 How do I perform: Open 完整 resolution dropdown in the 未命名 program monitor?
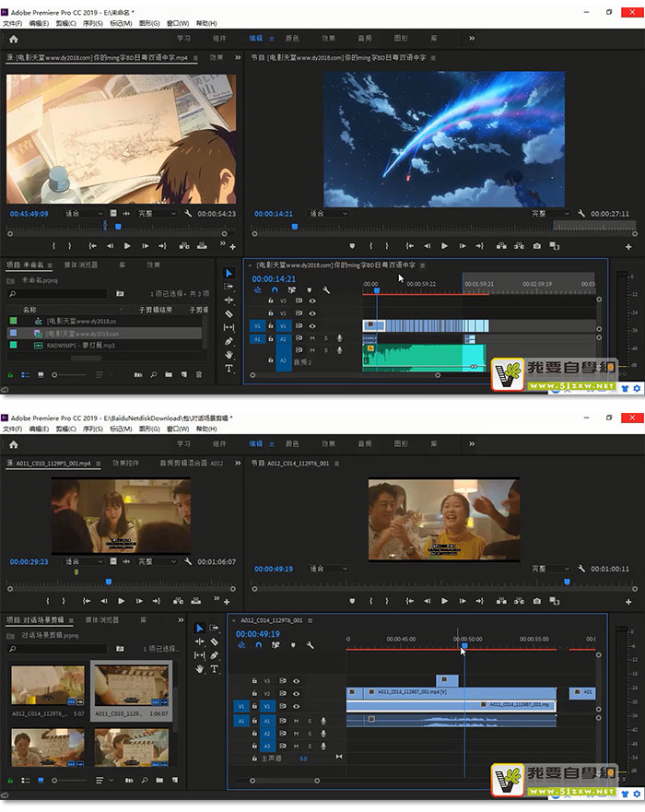click(x=550, y=213)
